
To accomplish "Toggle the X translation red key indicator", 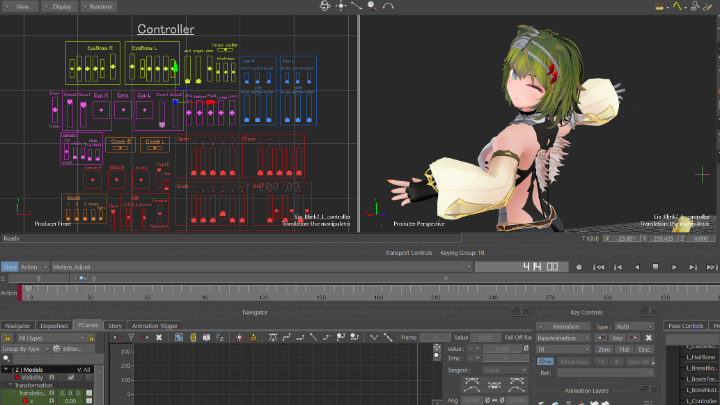I will (25, 401).
